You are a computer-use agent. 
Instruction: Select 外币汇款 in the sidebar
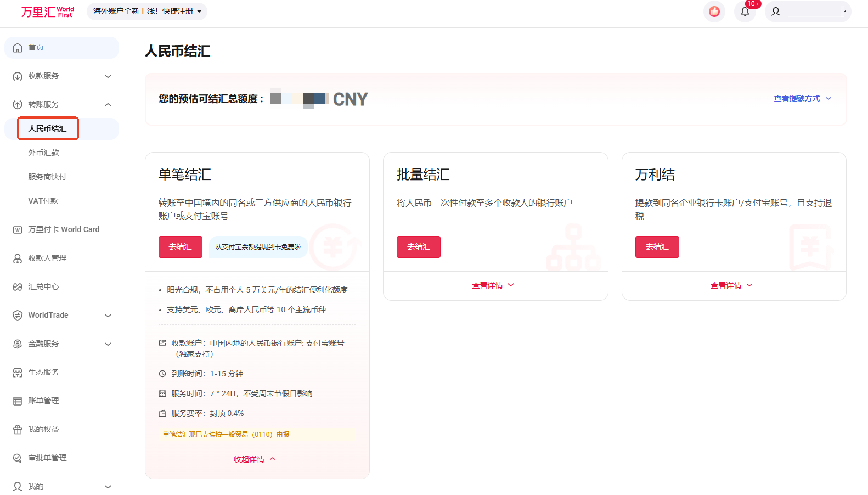(x=43, y=153)
